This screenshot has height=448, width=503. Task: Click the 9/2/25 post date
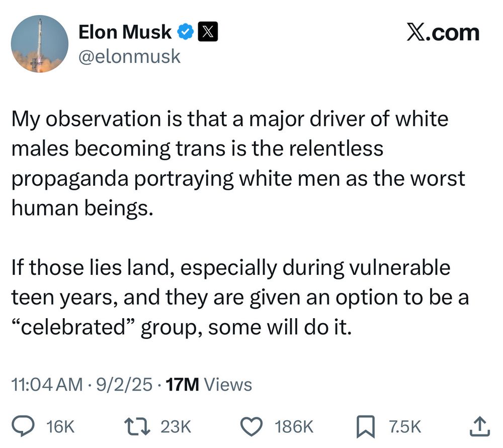(x=124, y=385)
